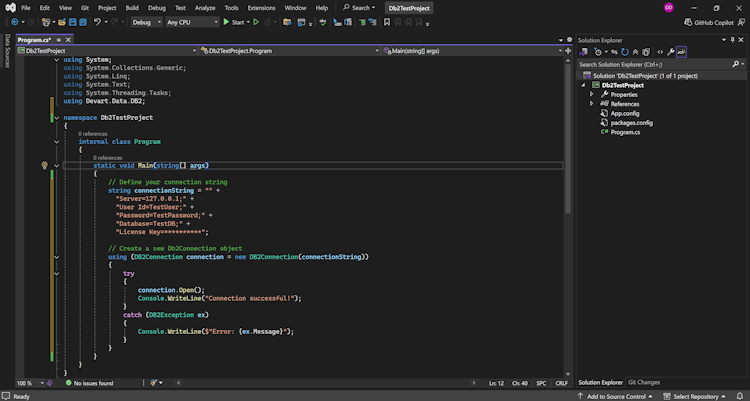Click the Save All toolbar icon

(82, 21)
